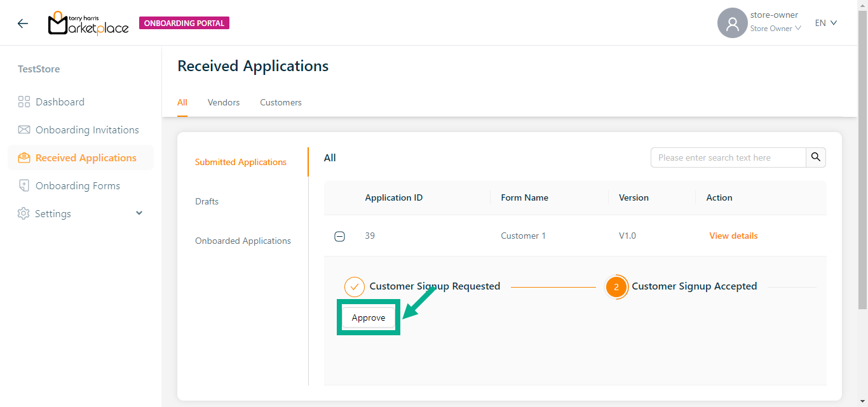Open the Drafts section

pyautogui.click(x=207, y=201)
